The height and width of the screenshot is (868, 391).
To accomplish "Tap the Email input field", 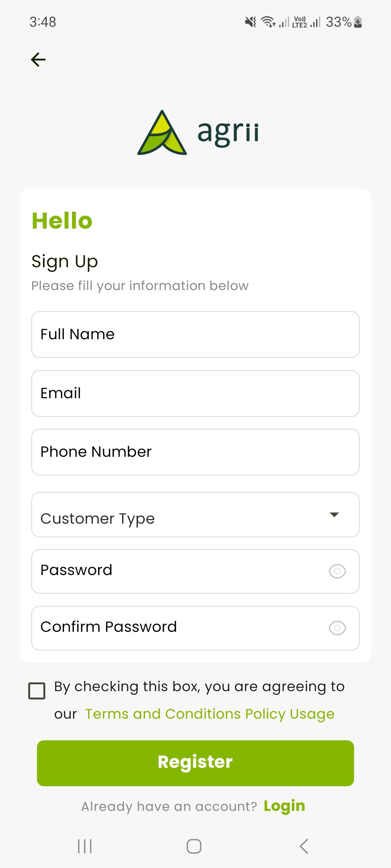I will click(x=195, y=393).
